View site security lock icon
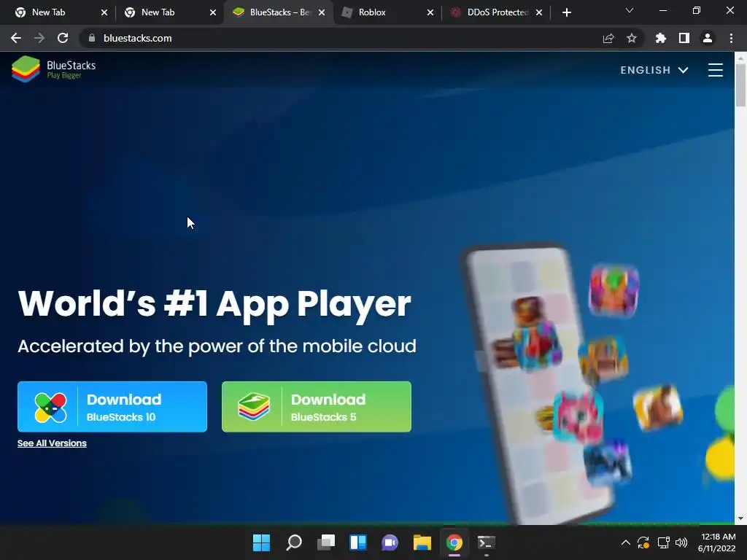The image size is (747, 560). click(92, 38)
